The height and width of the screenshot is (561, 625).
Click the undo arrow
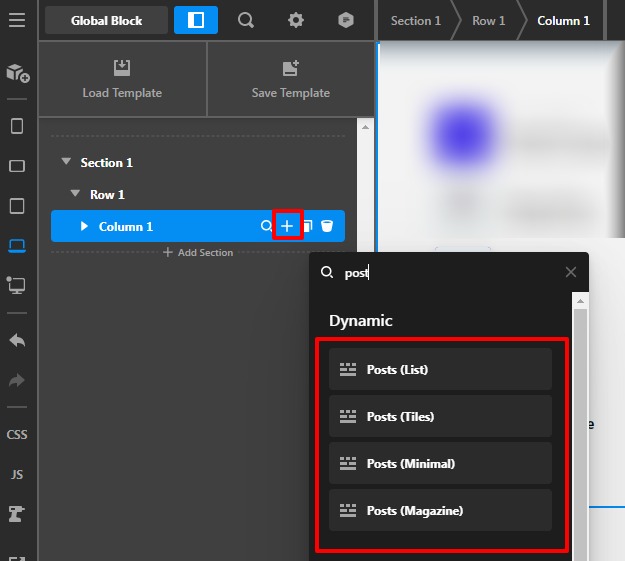tap(17, 341)
